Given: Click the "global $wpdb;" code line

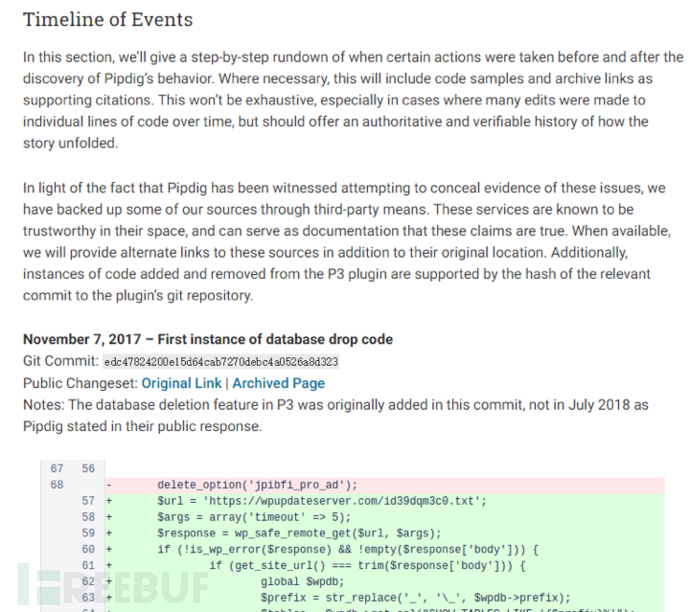Looking at the screenshot, I should pyautogui.click(x=385, y=582).
